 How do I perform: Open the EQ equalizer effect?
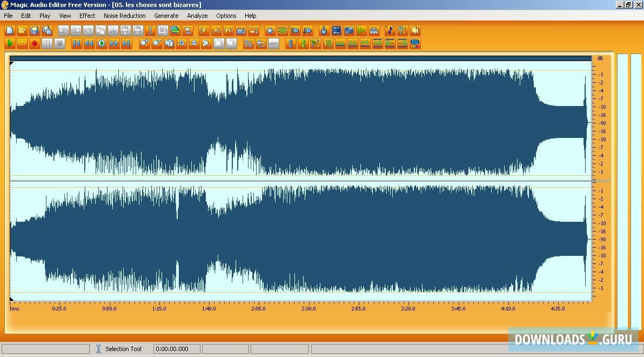point(415,43)
